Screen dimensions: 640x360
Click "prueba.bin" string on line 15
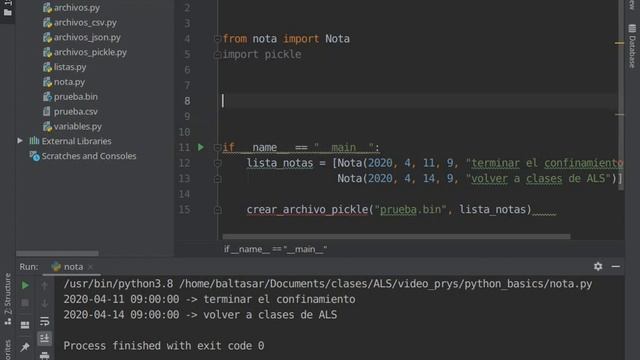411,210
